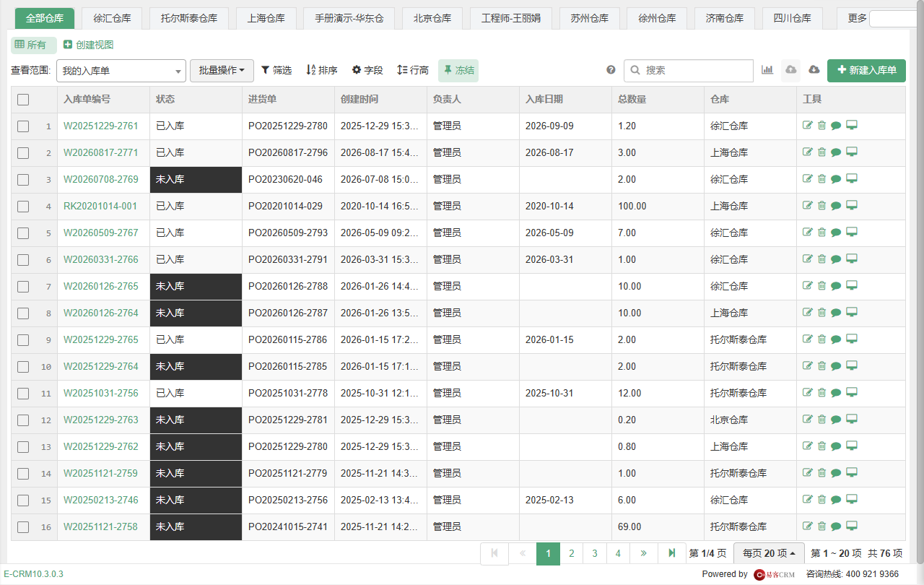Open the comment bubble for row W20260708-2769
This screenshot has height=585, width=924.
[x=836, y=179]
